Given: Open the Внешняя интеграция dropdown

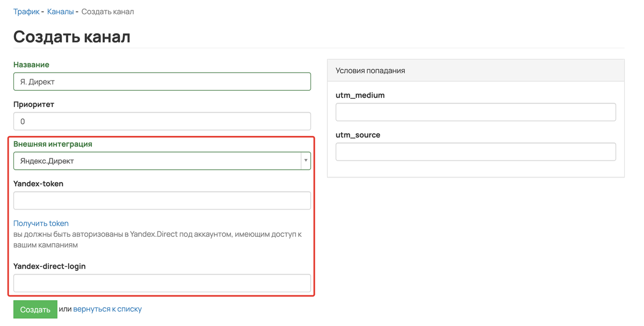Looking at the screenshot, I should 162,161.
